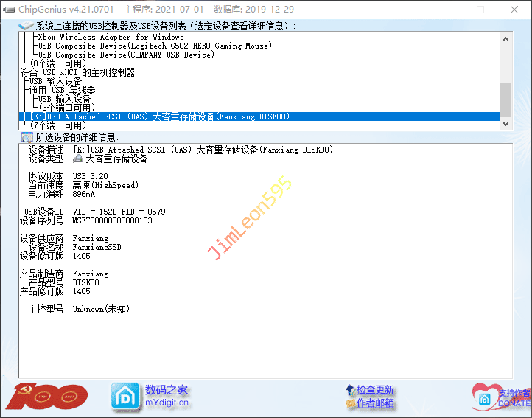This screenshot has width=532, height=418.
Task: Select Xbox Wireless Adapter for Windows entry
Action: click(x=111, y=37)
